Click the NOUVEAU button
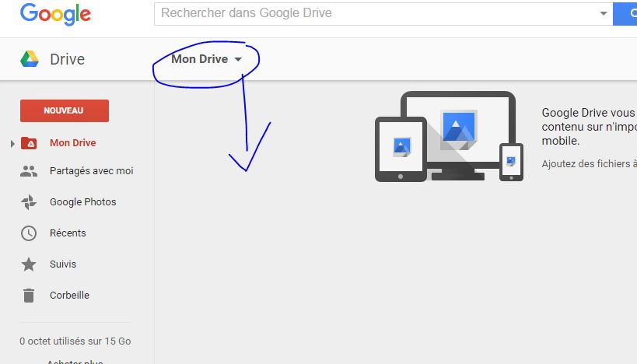 click(65, 110)
